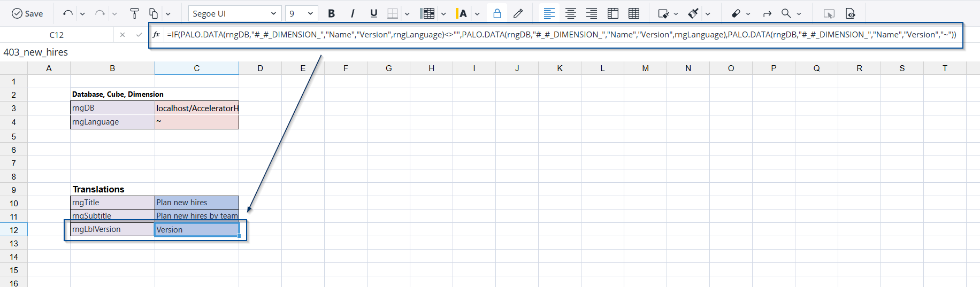
Task: Click the C12 cell name box
Action: 57,35
